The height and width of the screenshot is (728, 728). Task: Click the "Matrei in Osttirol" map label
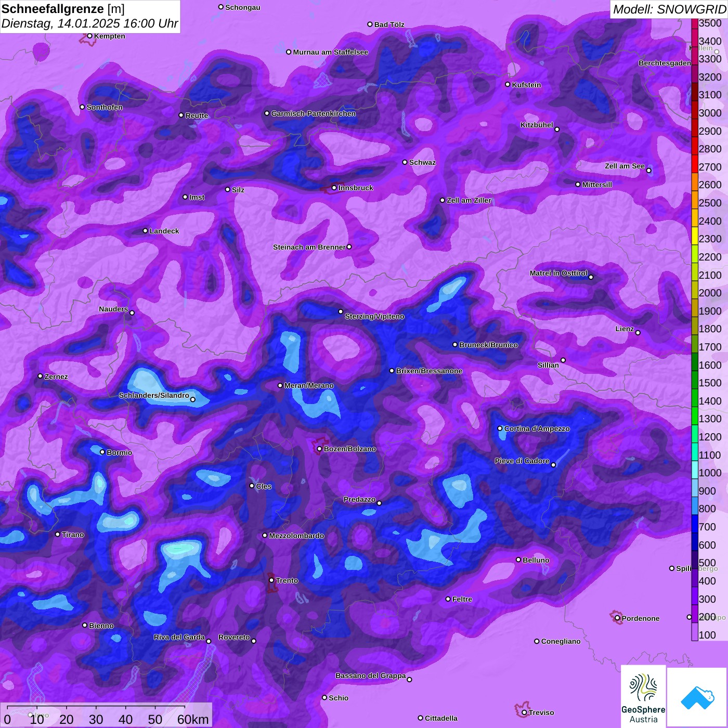(558, 273)
